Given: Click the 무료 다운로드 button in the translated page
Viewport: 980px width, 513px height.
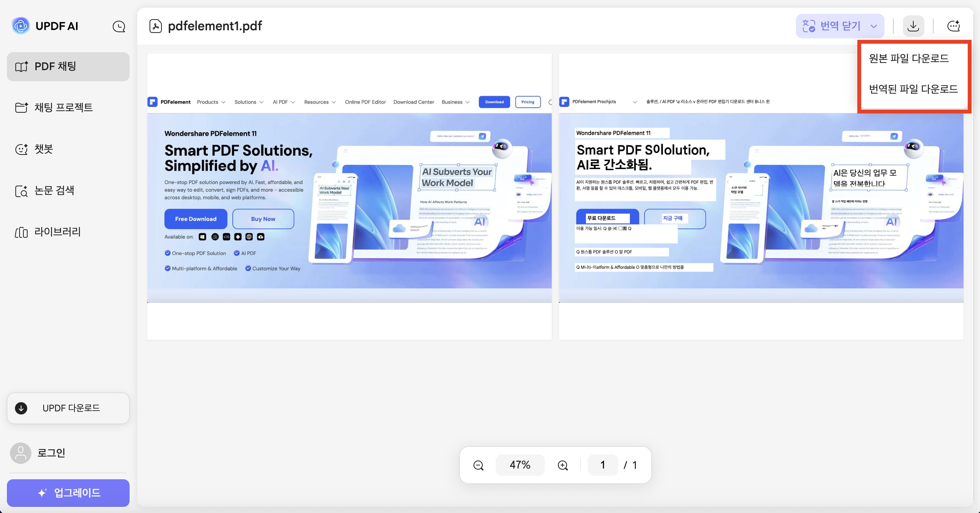Looking at the screenshot, I should pos(607,217).
